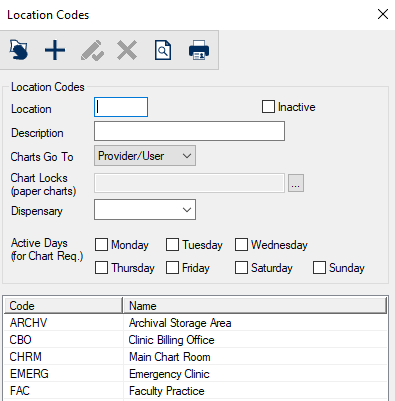
Task: Check the Saturday checkbox
Action: (241, 268)
